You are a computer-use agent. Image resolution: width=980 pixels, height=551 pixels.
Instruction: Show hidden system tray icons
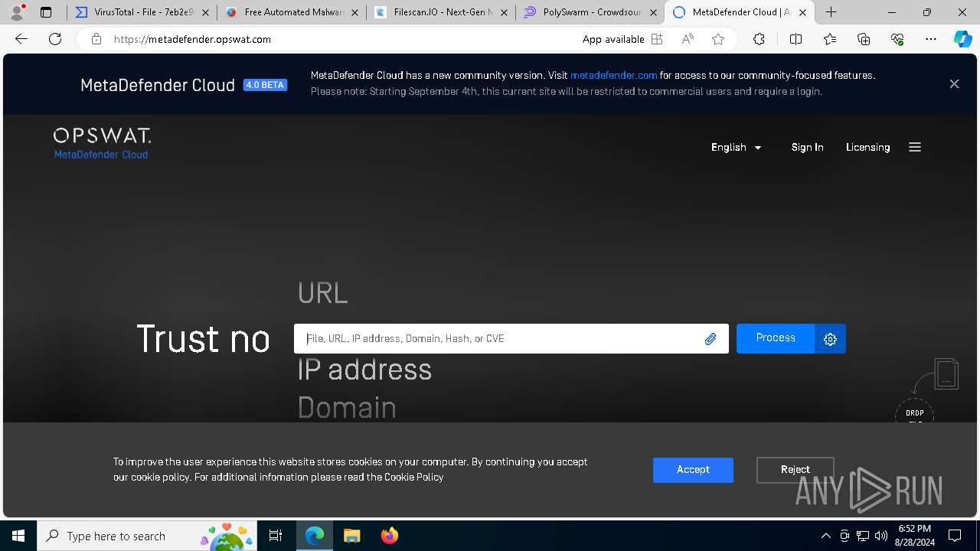pyautogui.click(x=825, y=536)
